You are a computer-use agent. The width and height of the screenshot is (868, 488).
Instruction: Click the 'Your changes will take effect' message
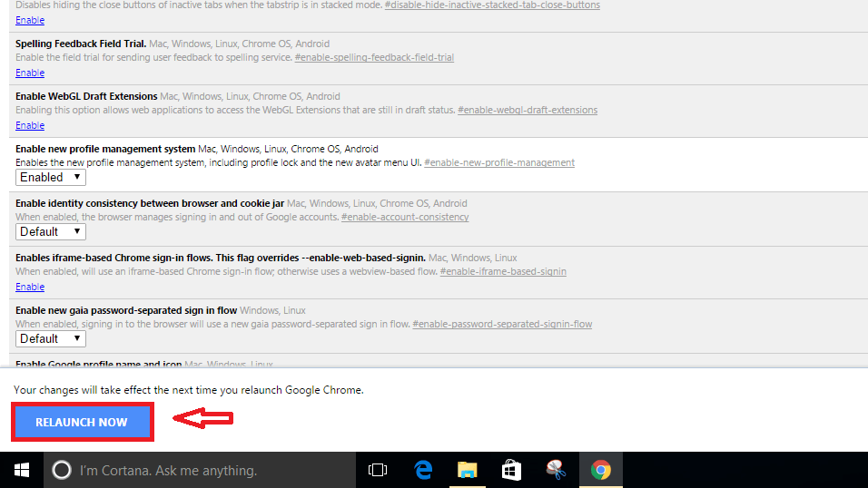(189, 390)
